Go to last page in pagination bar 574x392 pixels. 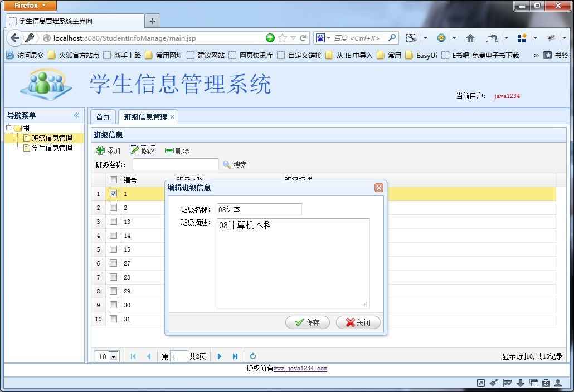235,356
